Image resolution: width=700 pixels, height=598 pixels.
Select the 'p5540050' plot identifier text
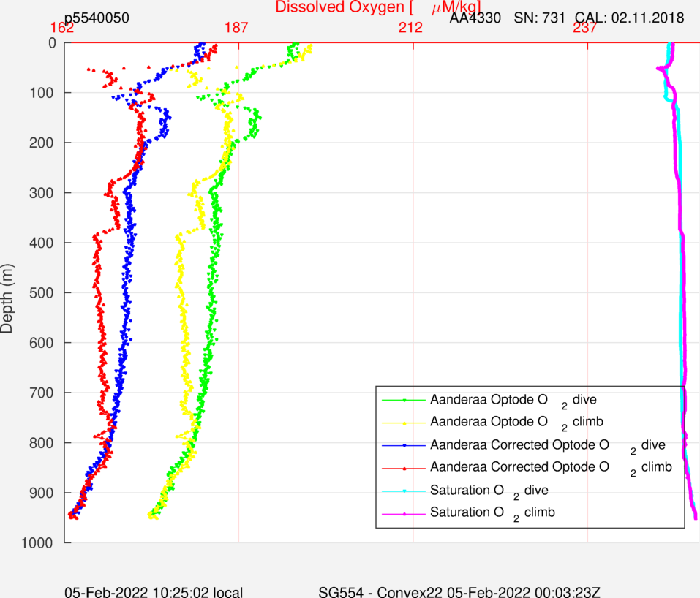pos(97,18)
